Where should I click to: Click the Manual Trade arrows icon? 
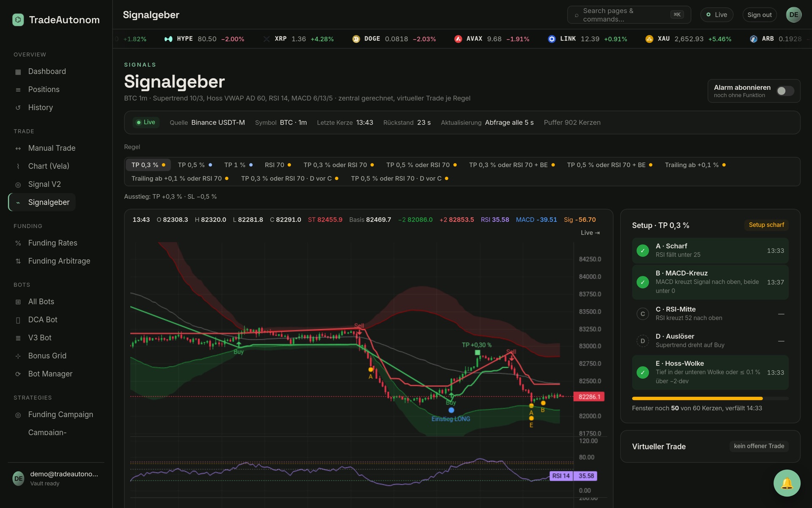point(18,148)
